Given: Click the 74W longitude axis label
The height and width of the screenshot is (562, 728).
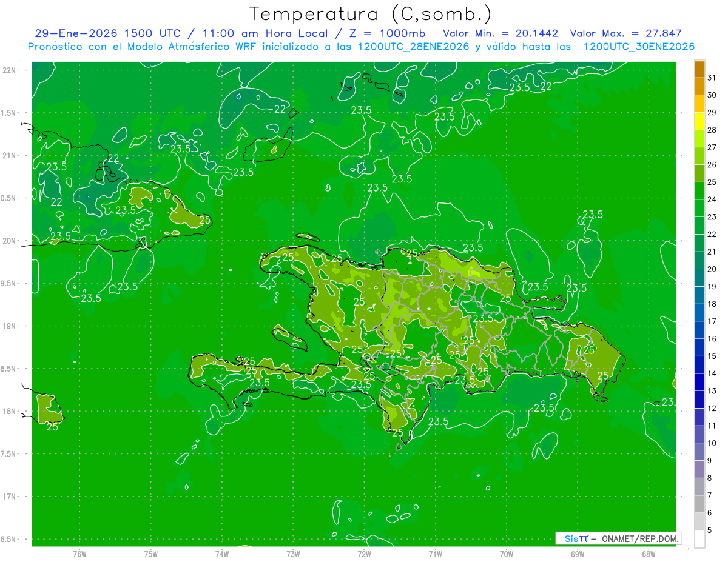Looking at the screenshot, I should 222,554.
